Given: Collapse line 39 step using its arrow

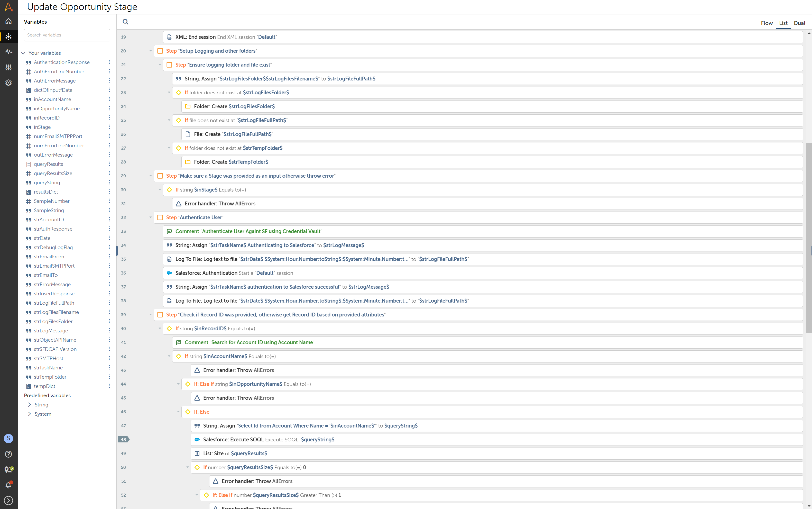Looking at the screenshot, I should 150,314.
